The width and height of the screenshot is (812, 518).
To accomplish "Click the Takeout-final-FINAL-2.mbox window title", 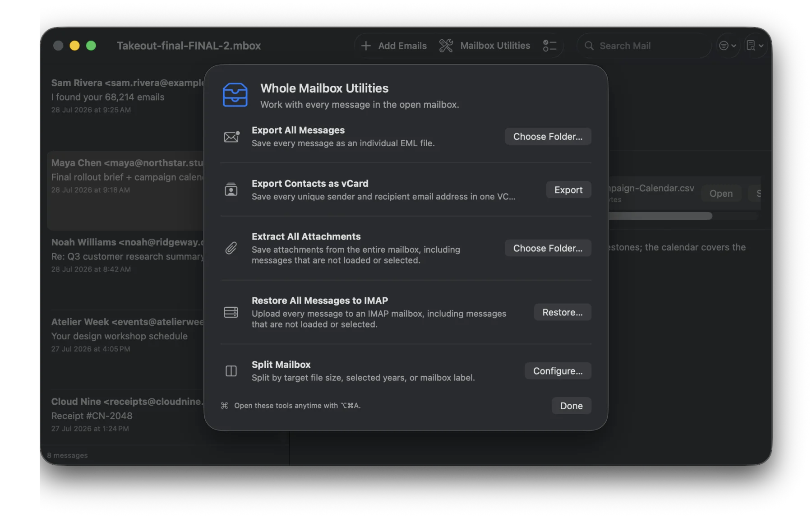I will [x=189, y=46].
